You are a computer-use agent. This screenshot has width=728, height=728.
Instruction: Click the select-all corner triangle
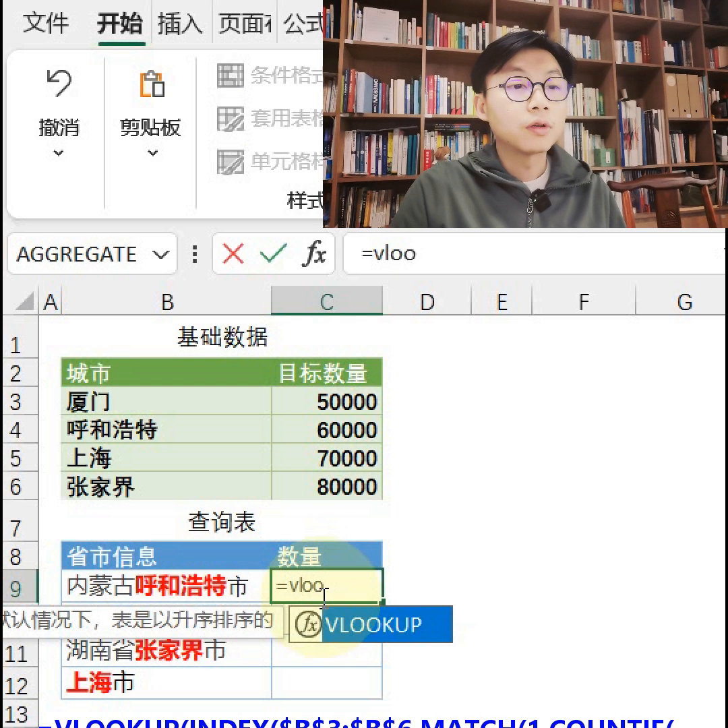tap(24, 301)
